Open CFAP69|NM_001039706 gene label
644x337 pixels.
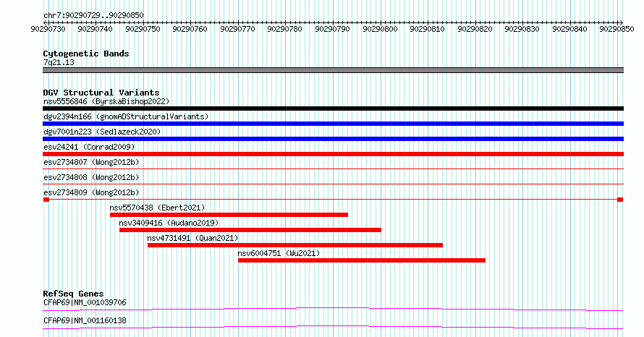(x=85, y=302)
